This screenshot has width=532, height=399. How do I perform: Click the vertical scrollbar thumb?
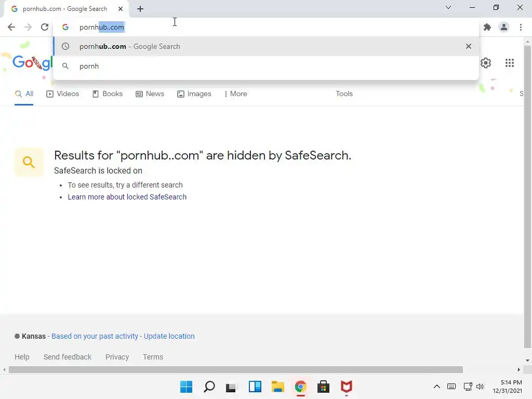tap(527, 197)
